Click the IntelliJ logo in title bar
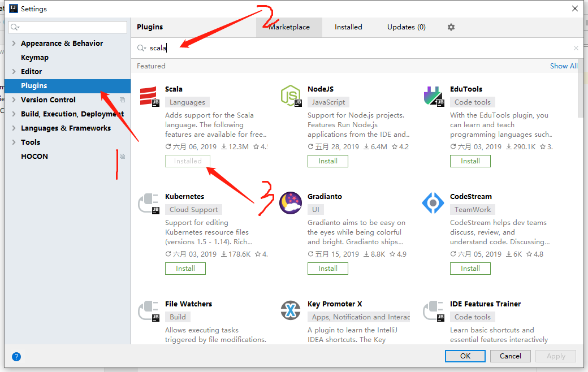Screen dimensions: 588x372 [x=14, y=8]
